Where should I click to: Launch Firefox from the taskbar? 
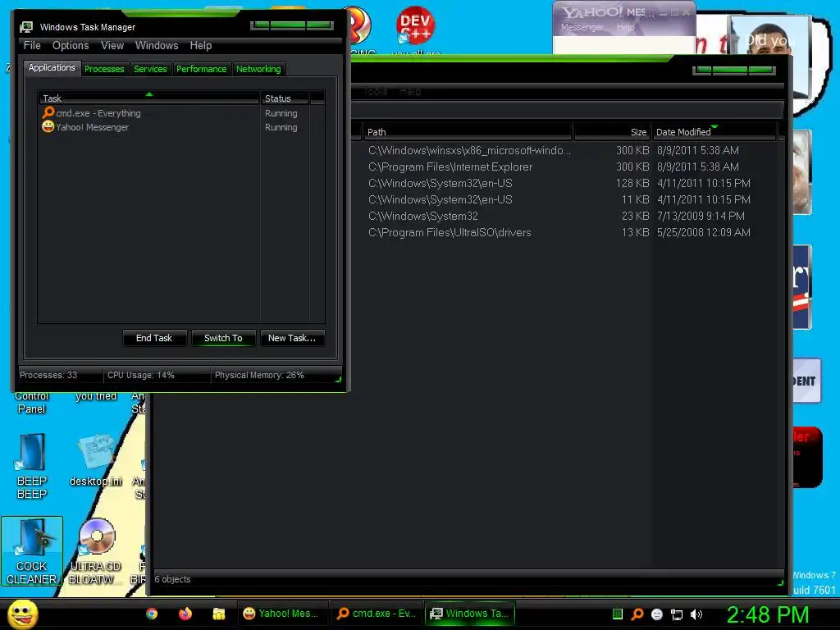click(185, 614)
